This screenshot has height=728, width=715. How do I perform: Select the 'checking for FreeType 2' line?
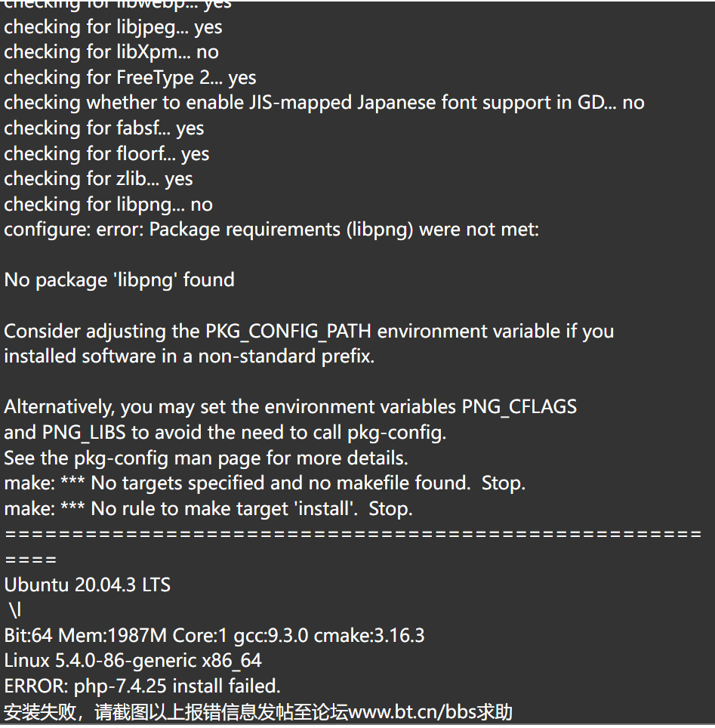[130, 78]
